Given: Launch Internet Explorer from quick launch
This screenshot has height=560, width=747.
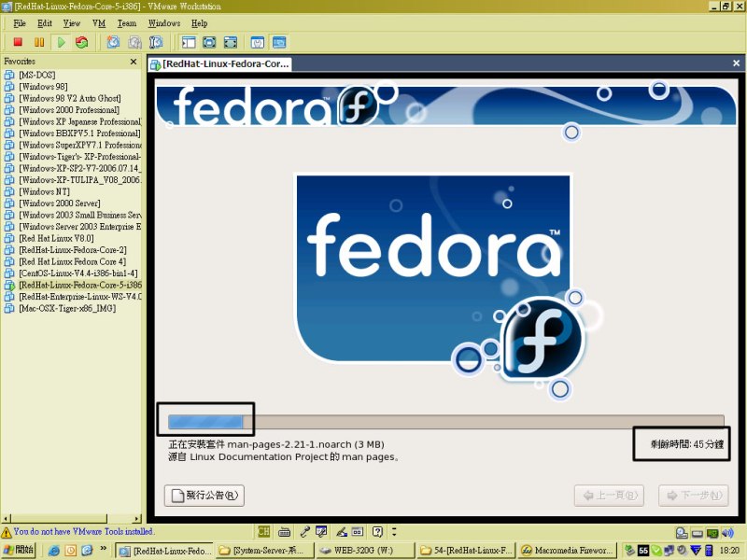Looking at the screenshot, I should 54,551.
